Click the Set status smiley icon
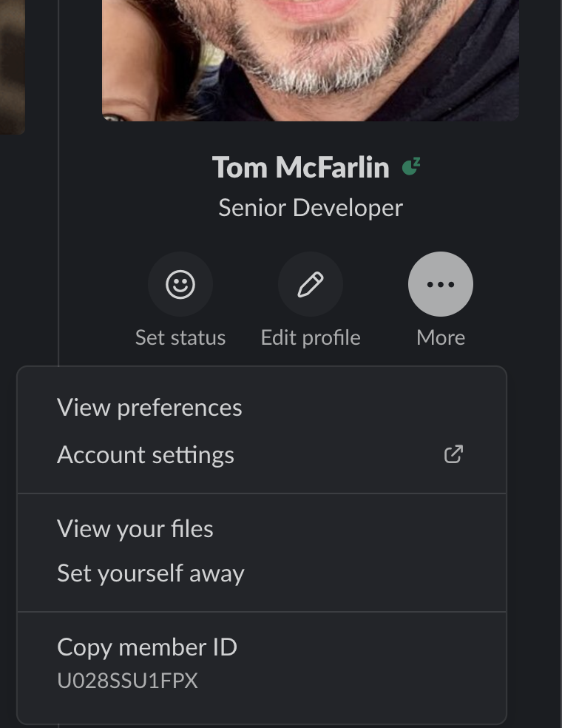This screenshot has width=562, height=728. point(180,284)
